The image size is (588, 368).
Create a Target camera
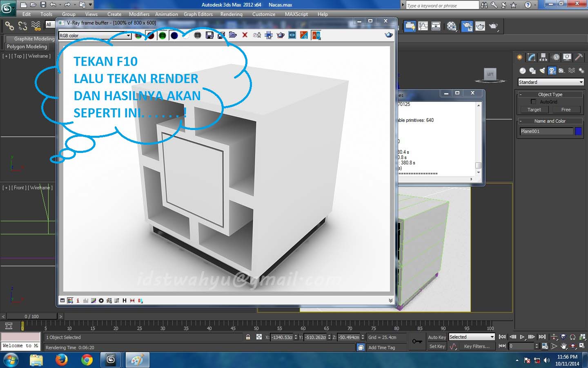click(534, 110)
